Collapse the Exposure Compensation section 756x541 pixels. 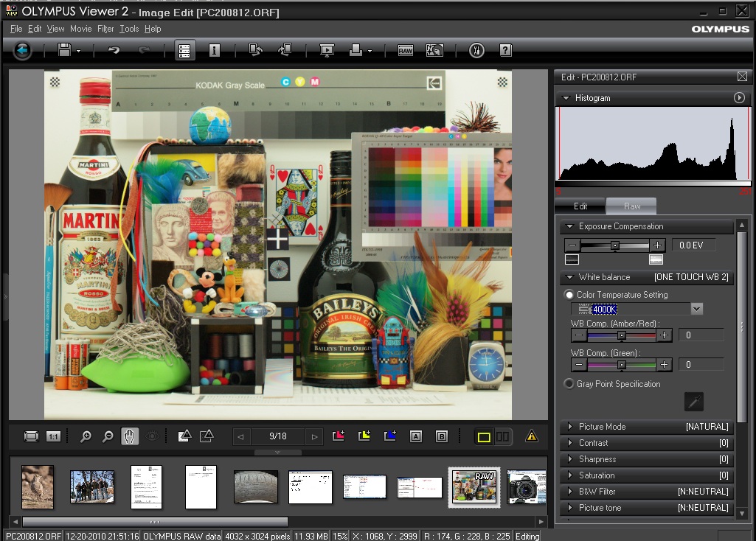569,226
